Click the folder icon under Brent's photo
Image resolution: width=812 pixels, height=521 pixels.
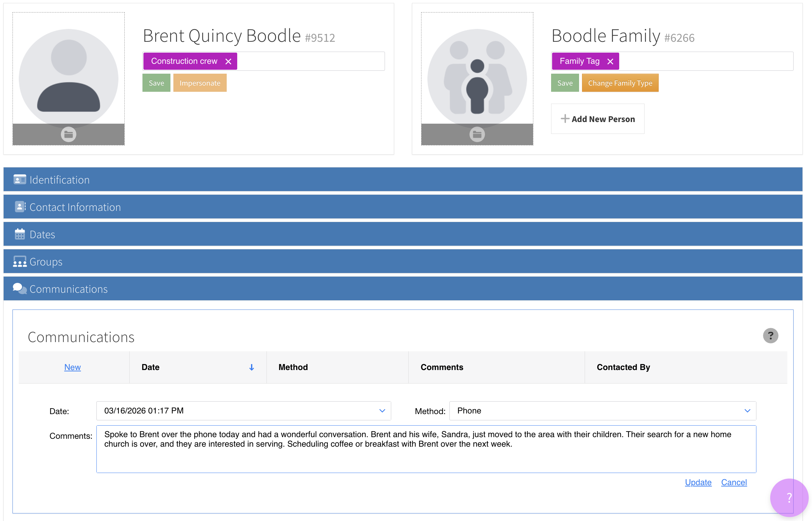68,135
